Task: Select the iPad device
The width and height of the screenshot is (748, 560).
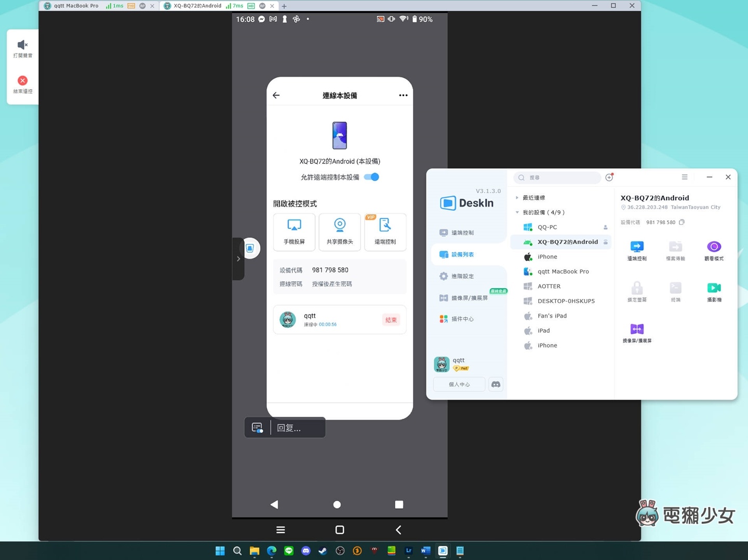Action: coord(561,331)
